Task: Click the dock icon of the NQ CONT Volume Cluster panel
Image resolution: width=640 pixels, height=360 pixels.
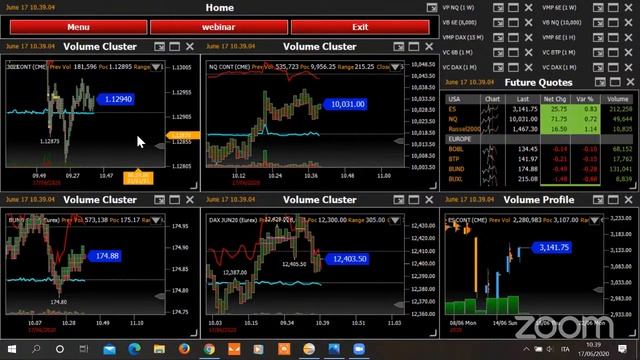Action: pos(398,47)
